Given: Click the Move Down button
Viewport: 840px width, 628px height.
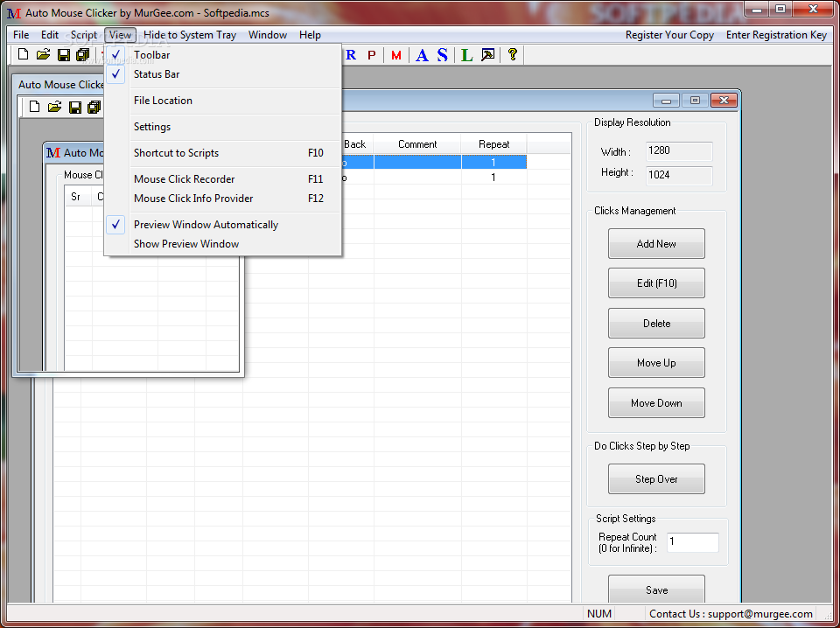Looking at the screenshot, I should (x=656, y=403).
